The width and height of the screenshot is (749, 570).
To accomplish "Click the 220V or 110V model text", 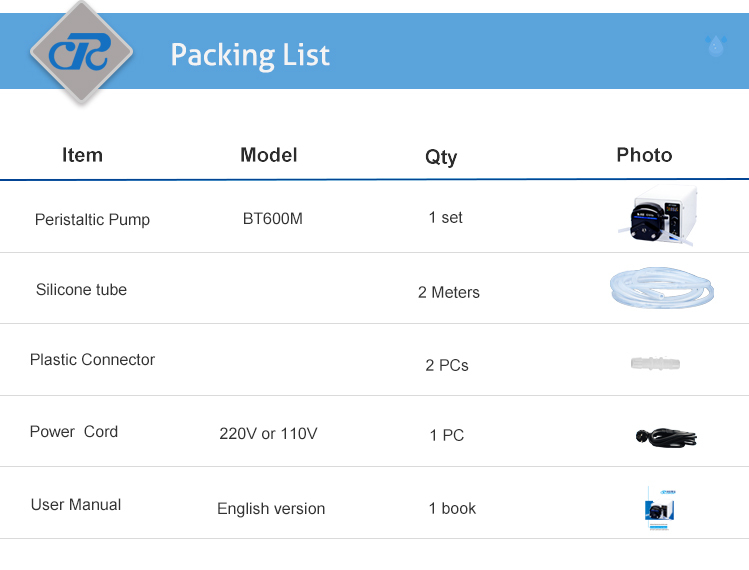I will [x=268, y=433].
